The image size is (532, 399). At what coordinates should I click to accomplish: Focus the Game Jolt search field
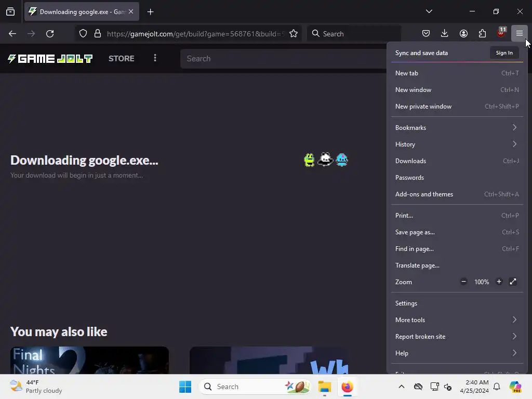283,58
